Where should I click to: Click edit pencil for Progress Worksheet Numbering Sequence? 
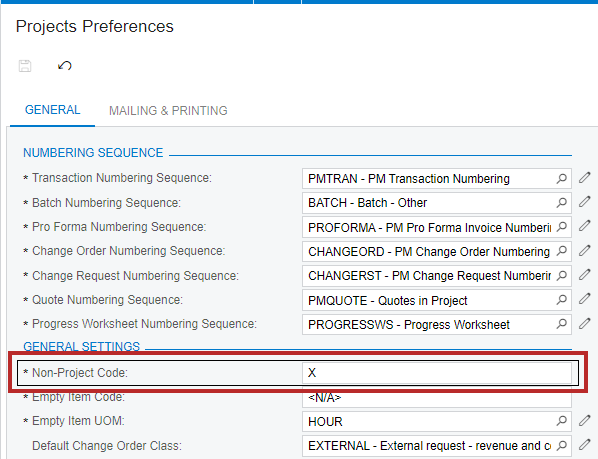click(x=584, y=324)
